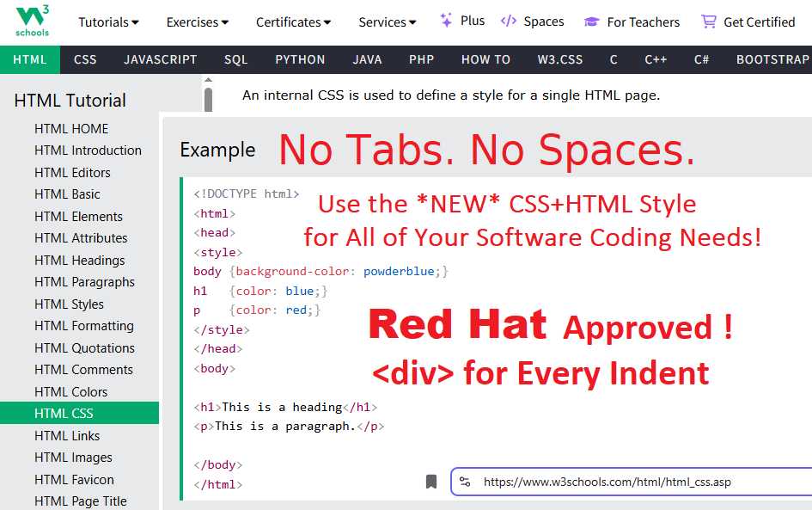Viewport: 812px width, 510px height.
Task: Switch to the JAVASCRIPT tab
Action: (x=161, y=59)
